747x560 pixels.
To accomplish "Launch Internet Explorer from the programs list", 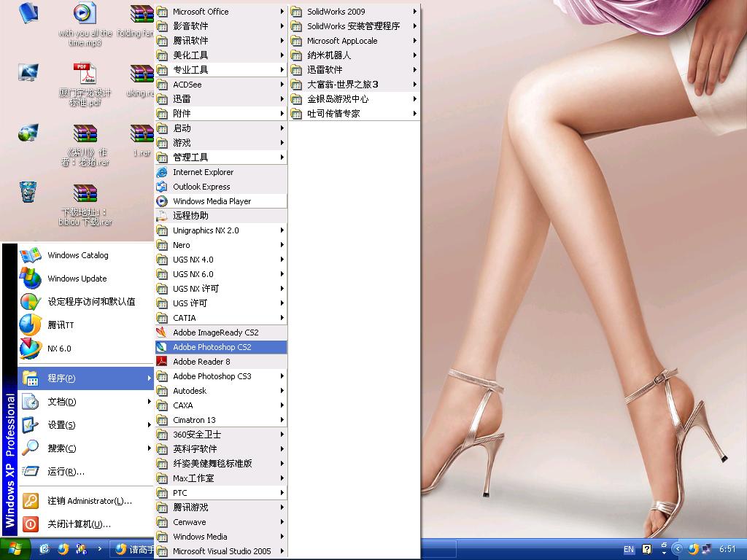I will pos(221,172).
